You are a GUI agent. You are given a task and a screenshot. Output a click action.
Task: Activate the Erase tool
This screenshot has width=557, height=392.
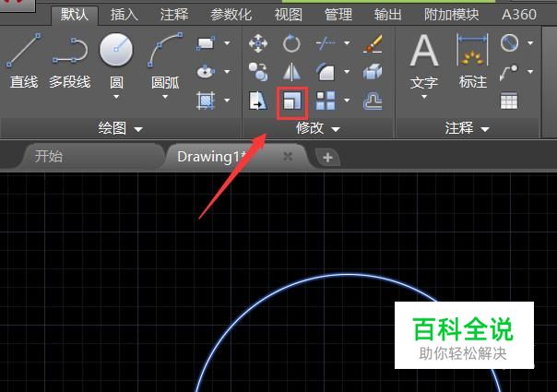373,43
